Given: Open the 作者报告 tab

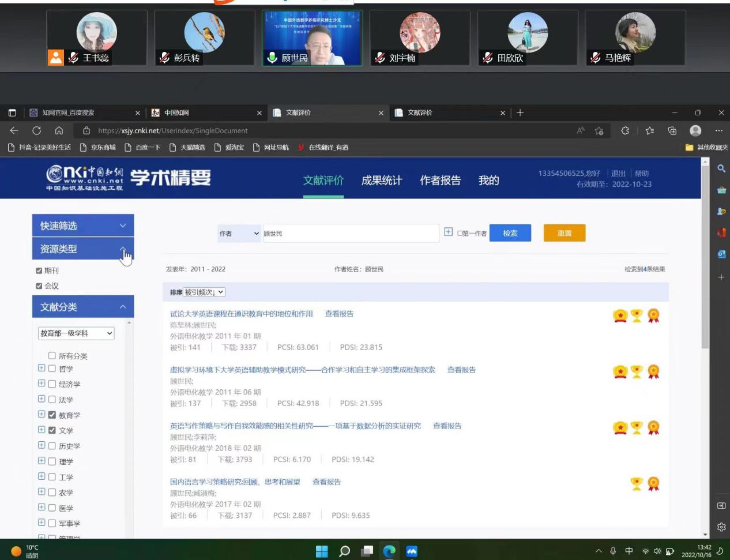Looking at the screenshot, I should [x=440, y=181].
